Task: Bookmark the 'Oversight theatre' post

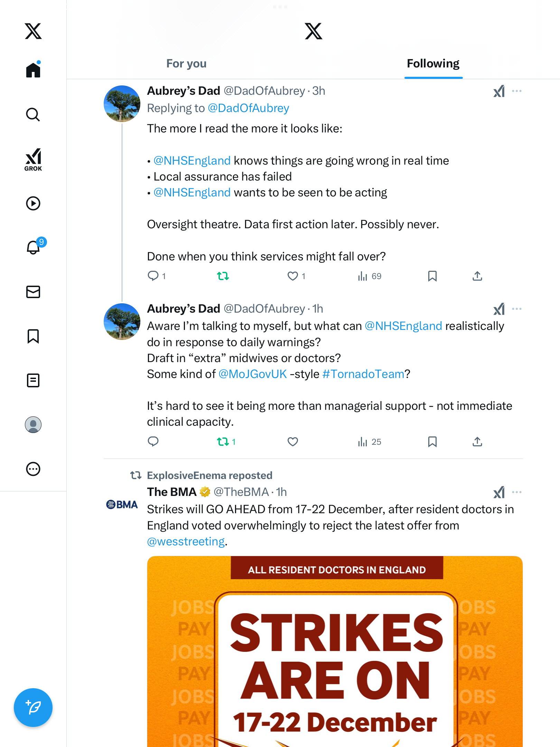Action: tap(432, 276)
